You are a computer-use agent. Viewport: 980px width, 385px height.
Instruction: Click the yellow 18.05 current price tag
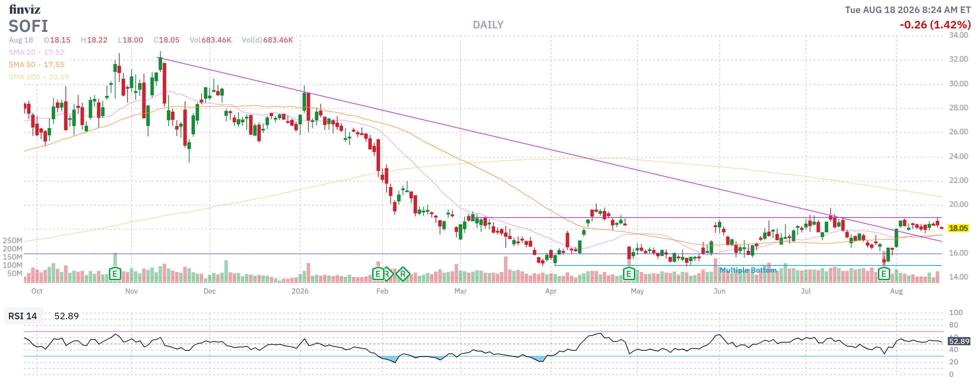[x=958, y=228]
